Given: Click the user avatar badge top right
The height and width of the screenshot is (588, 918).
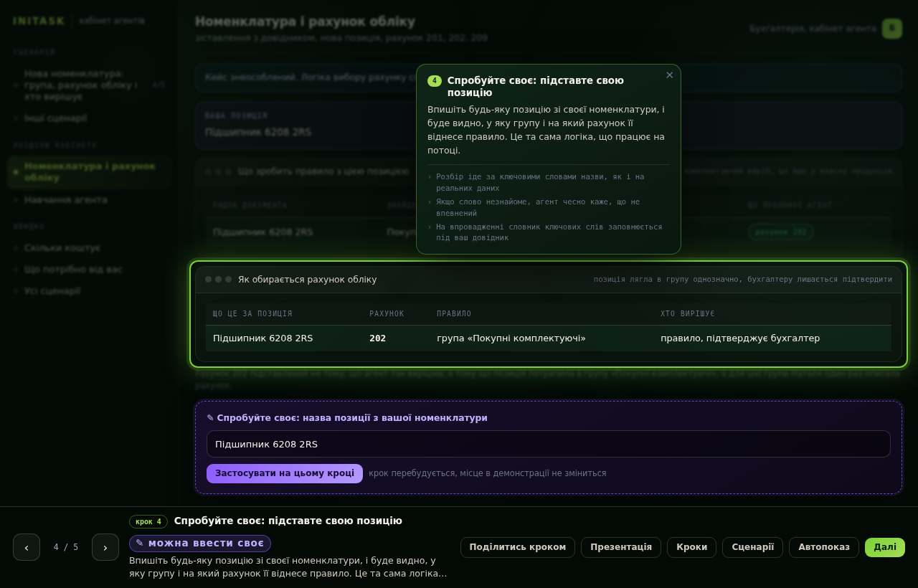Looking at the screenshot, I should [x=892, y=29].
